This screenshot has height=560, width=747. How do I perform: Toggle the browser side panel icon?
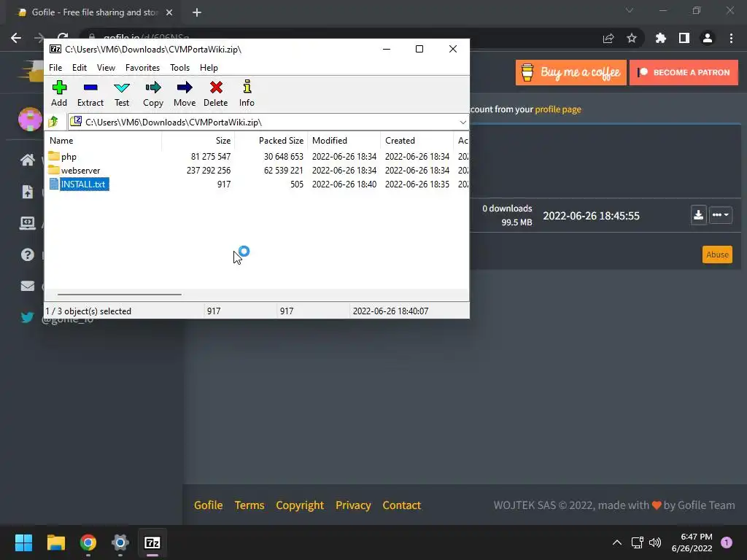[684, 38]
